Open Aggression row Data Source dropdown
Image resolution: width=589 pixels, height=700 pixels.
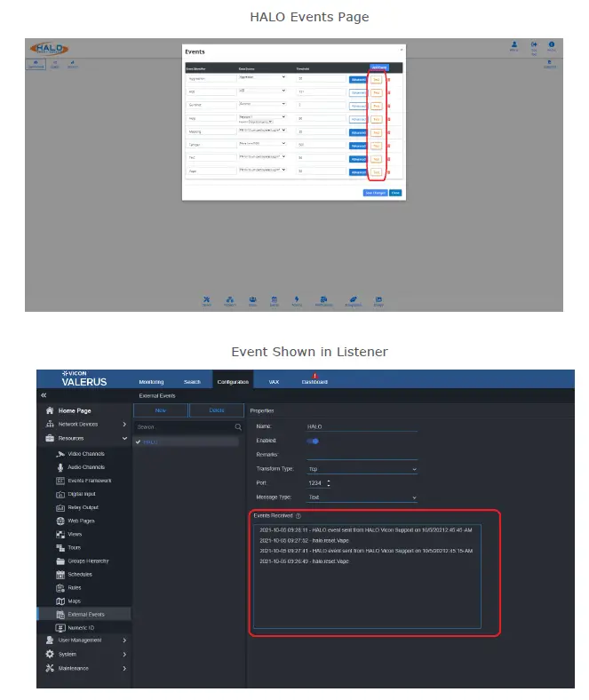(x=262, y=77)
